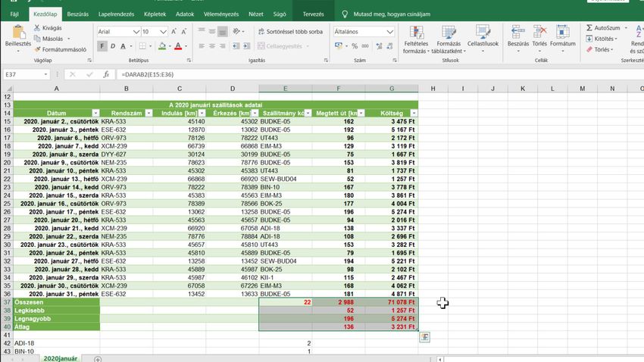Screen dimensions: 644x362
Task: Open the Általános number format dropdown
Action: [x=389, y=32]
